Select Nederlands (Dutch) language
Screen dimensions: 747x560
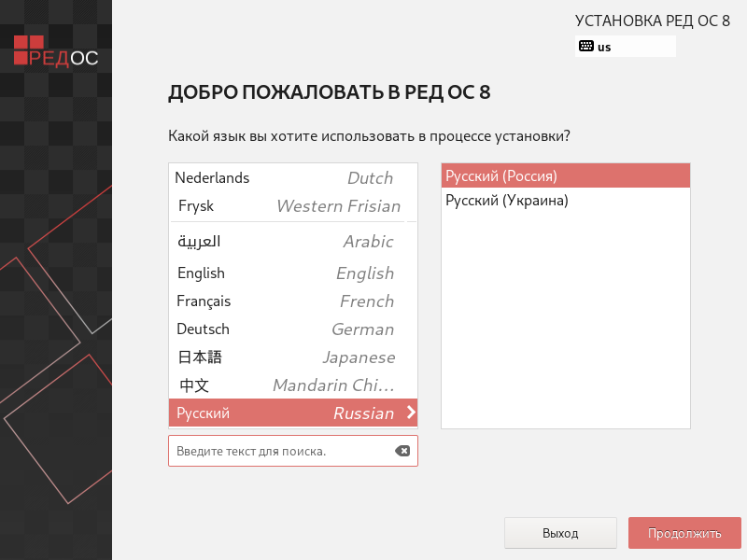293,177
